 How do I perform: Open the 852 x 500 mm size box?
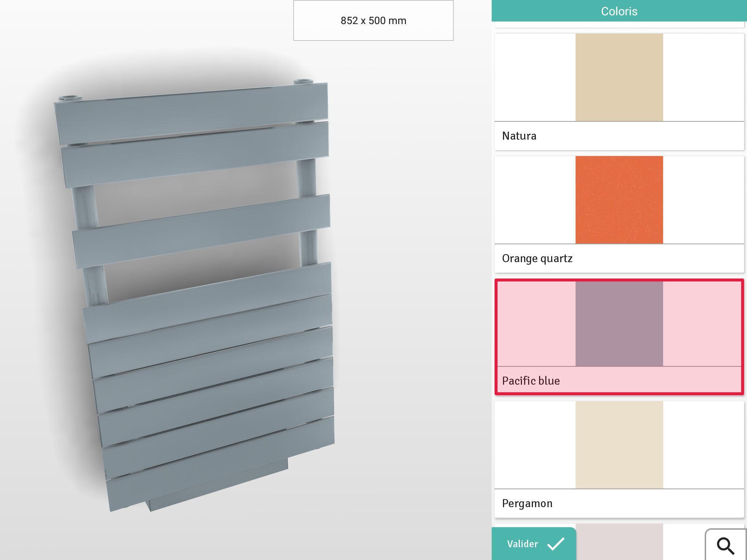click(x=373, y=20)
